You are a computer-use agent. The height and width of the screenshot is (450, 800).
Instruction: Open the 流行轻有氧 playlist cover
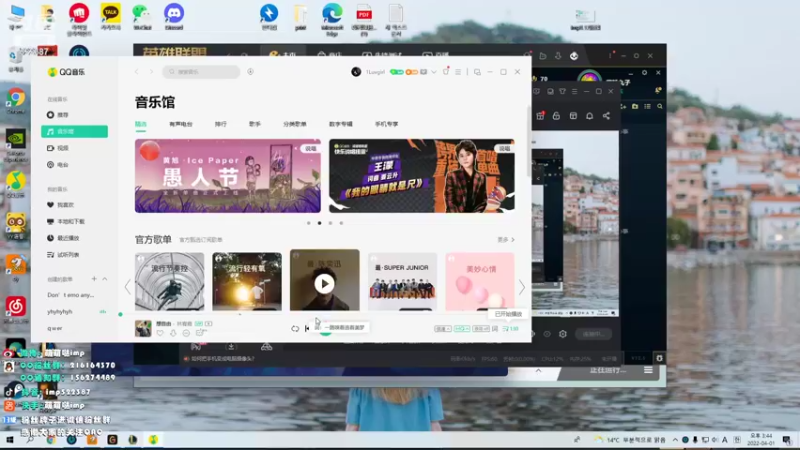pyautogui.click(x=247, y=282)
